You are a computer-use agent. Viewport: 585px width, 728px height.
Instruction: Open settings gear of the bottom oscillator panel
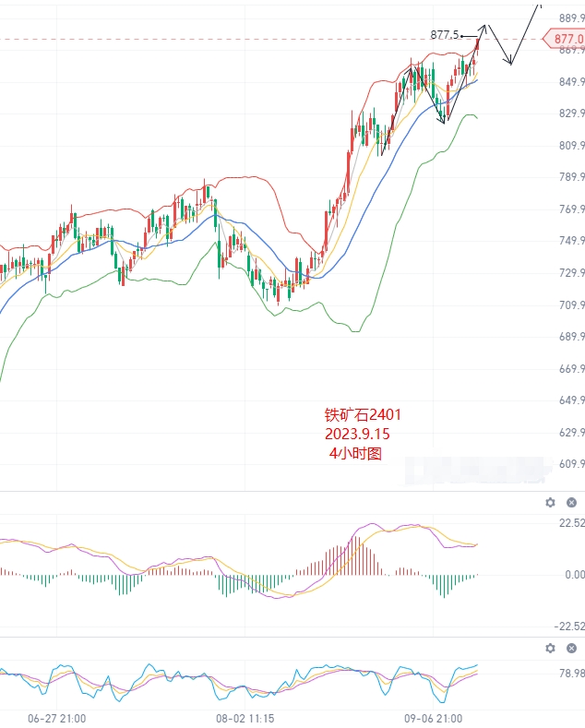550,648
